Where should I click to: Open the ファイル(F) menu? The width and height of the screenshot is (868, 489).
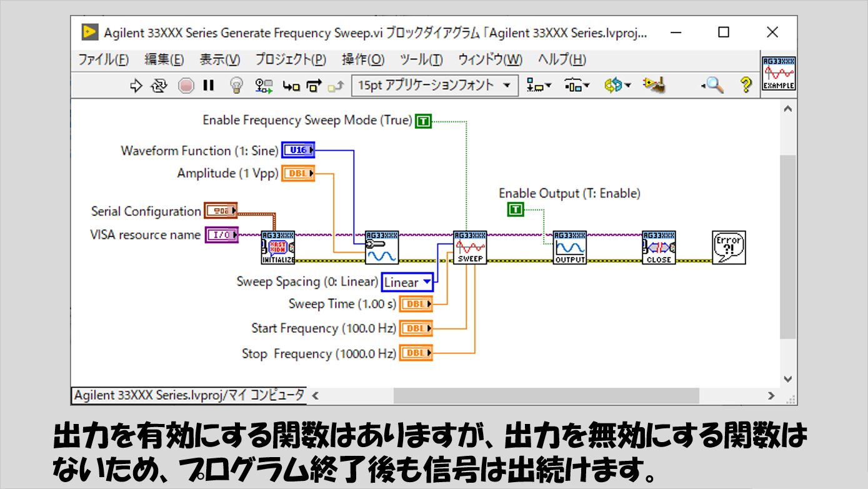103,60
